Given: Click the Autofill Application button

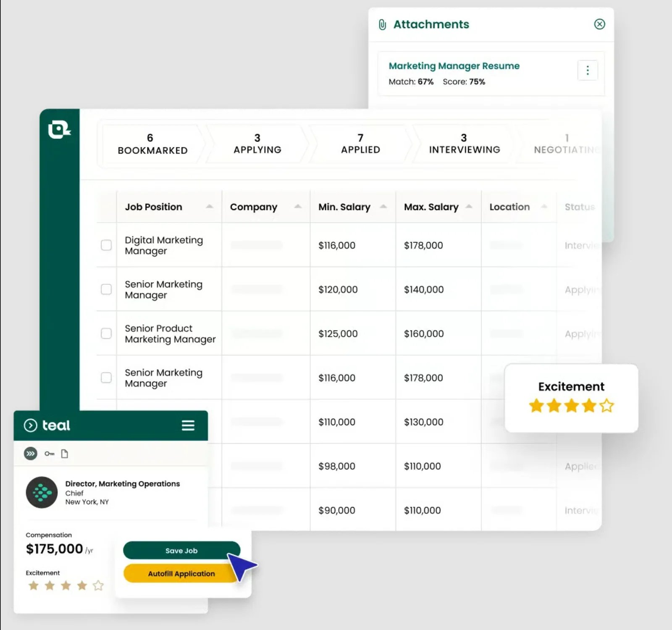Looking at the screenshot, I should [181, 574].
